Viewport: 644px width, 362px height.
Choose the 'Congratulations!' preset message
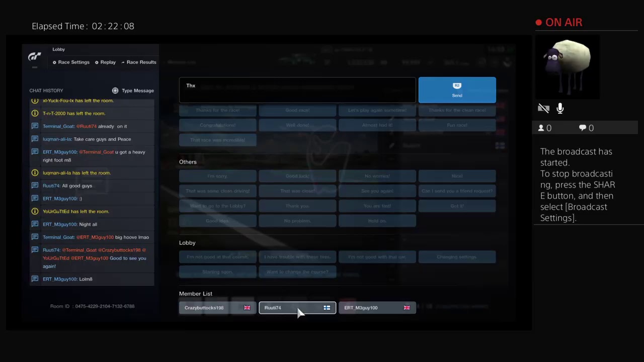click(217, 125)
